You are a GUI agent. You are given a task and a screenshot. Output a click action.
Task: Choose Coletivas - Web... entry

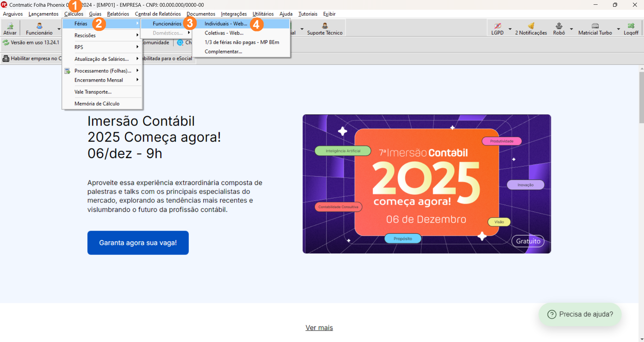tap(241, 33)
